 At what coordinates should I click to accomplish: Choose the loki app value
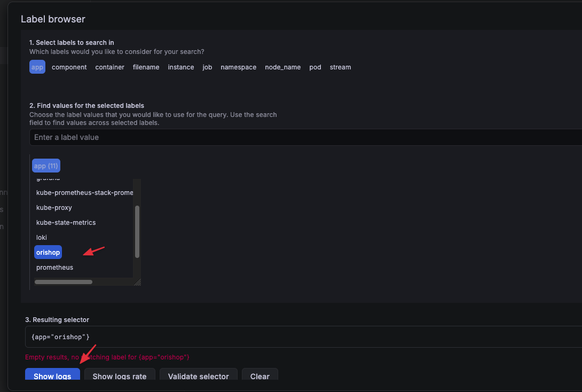pos(42,237)
